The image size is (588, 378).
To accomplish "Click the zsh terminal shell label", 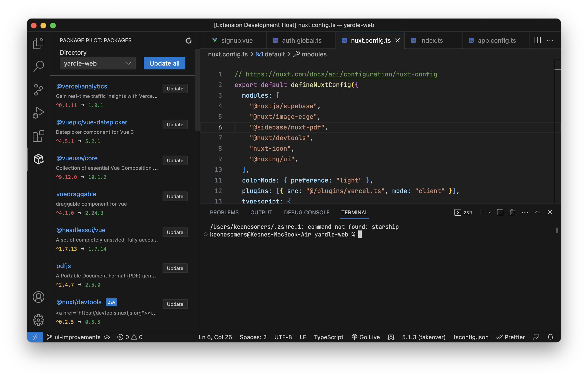I will [x=463, y=212].
